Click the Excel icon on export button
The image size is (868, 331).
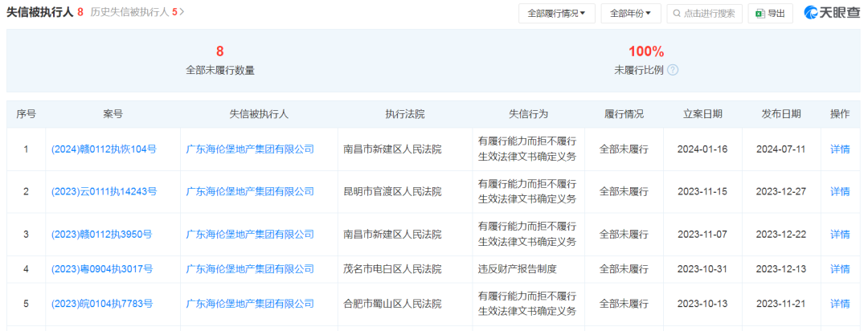pos(760,14)
